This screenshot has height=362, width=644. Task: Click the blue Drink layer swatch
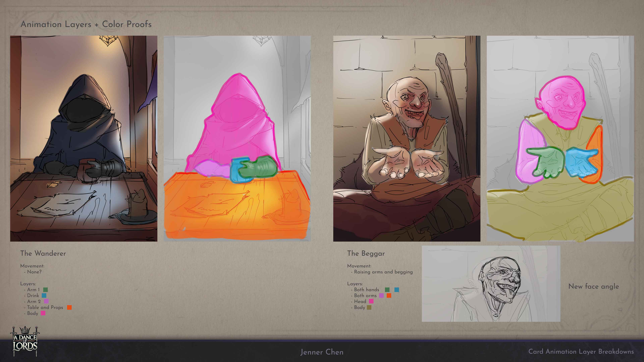[x=44, y=295]
